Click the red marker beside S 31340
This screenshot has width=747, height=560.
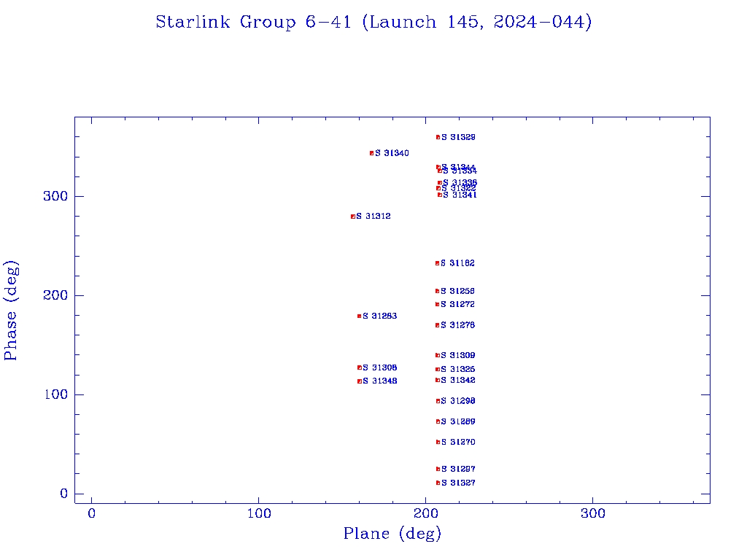click(371, 153)
